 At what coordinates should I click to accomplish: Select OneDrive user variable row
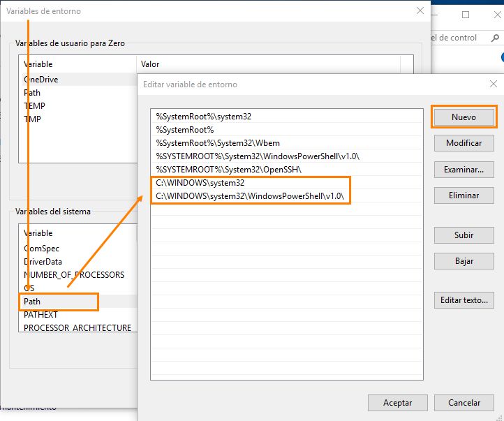pos(78,80)
